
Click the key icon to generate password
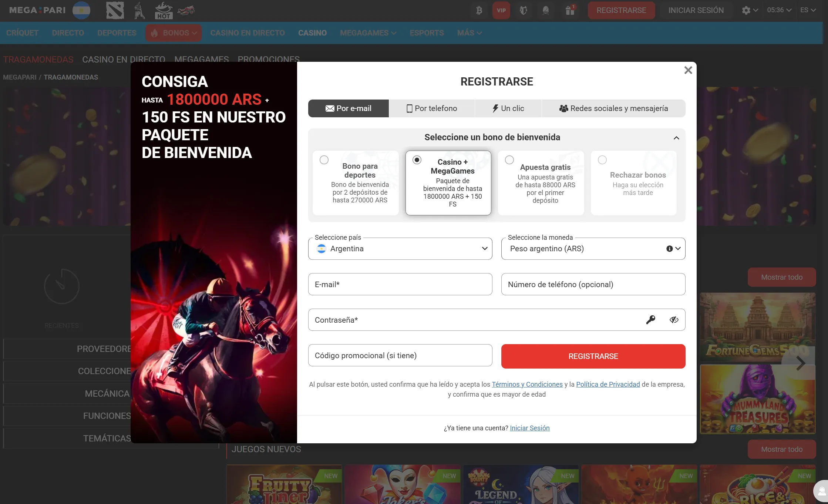point(650,320)
